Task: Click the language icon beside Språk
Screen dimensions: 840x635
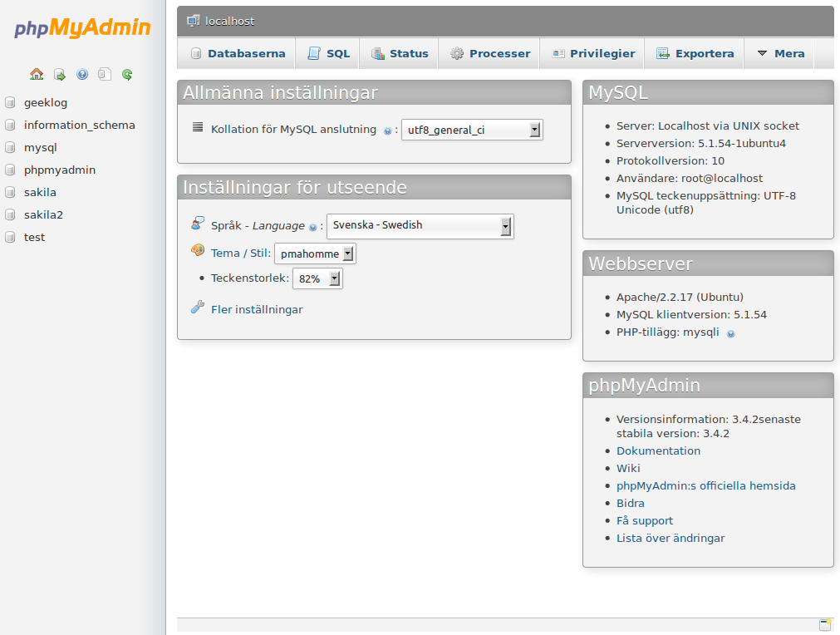Action: pos(198,223)
